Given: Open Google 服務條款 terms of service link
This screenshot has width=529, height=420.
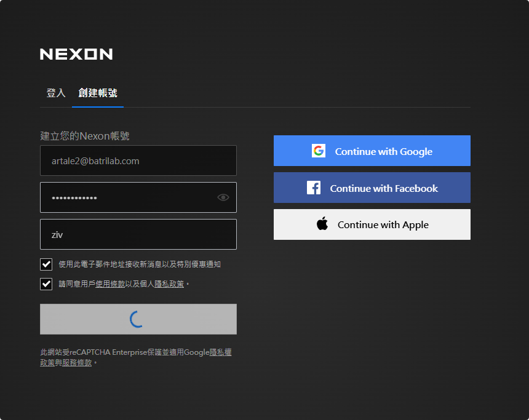Looking at the screenshot, I should click(x=77, y=363).
